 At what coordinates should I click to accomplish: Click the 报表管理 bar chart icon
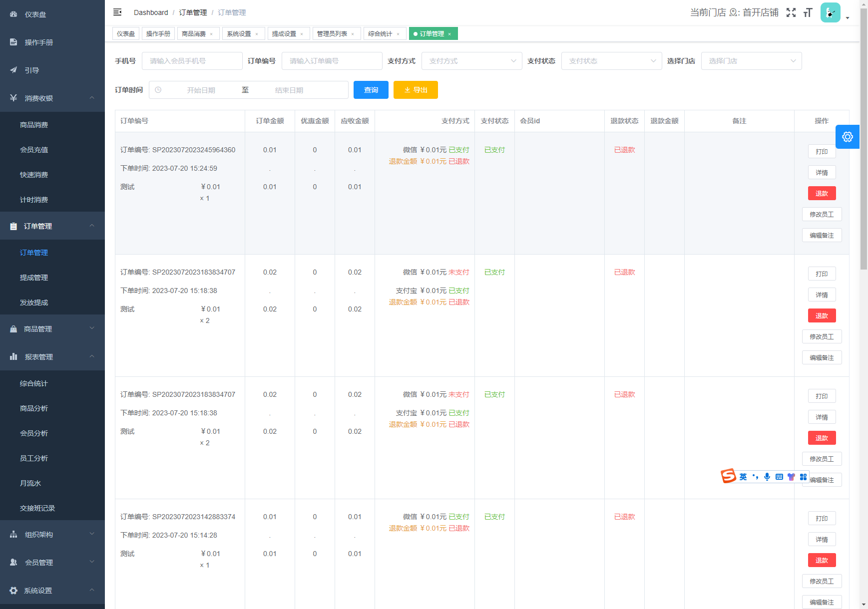13,357
